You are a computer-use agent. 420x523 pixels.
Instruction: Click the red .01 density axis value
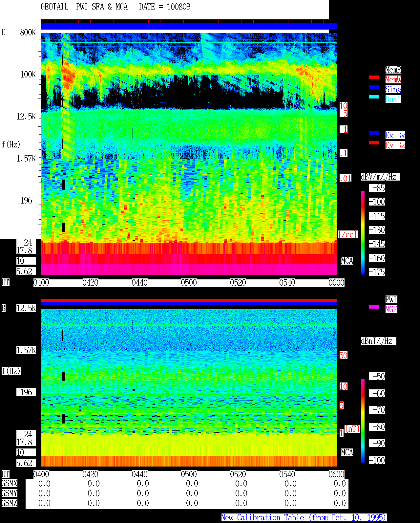point(345,179)
